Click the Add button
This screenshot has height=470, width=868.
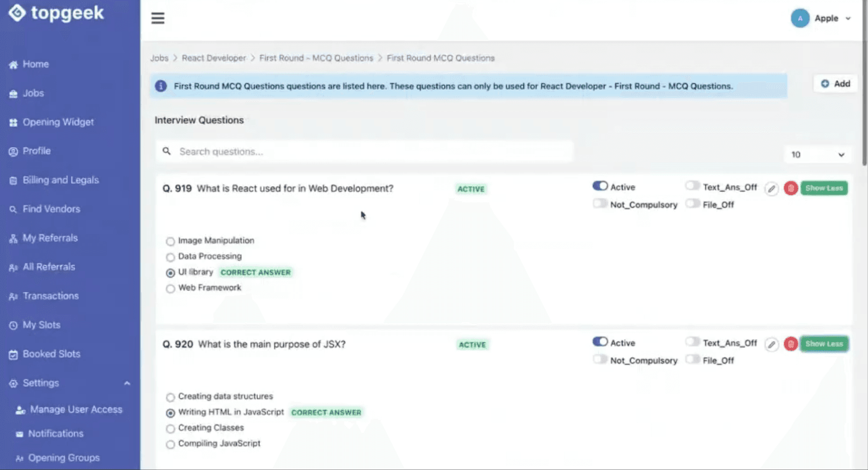click(x=835, y=83)
